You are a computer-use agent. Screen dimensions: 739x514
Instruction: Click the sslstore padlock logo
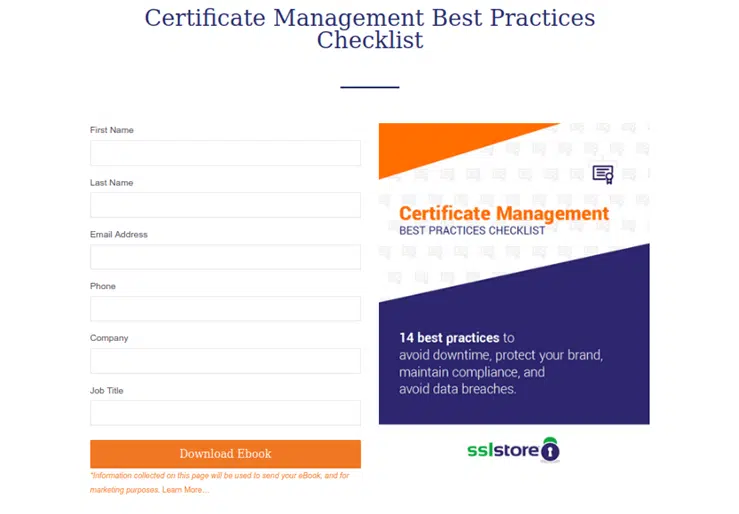point(513,450)
